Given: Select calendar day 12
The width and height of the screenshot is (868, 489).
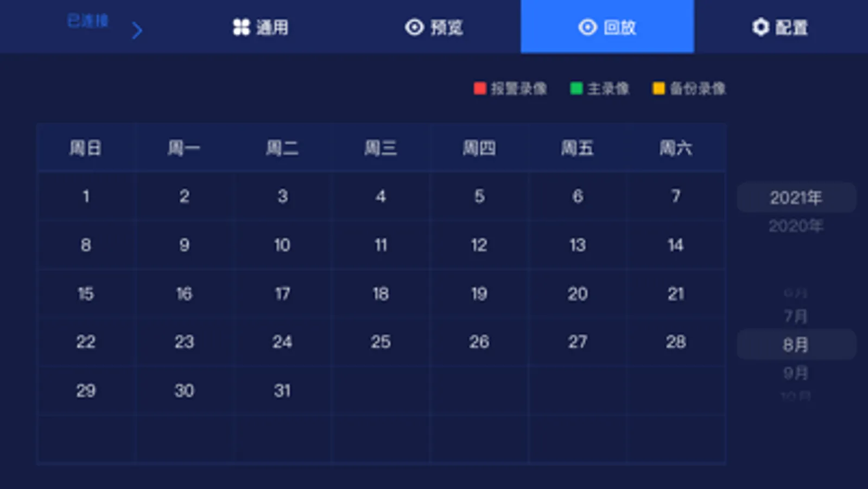Looking at the screenshot, I should 479,245.
